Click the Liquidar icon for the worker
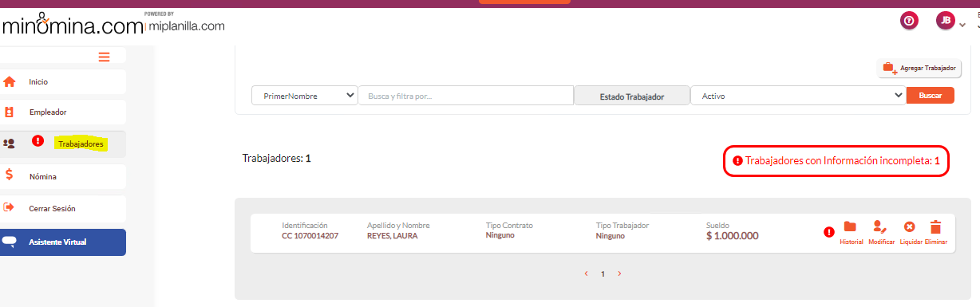The image size is (980, 307). (909, 227)
